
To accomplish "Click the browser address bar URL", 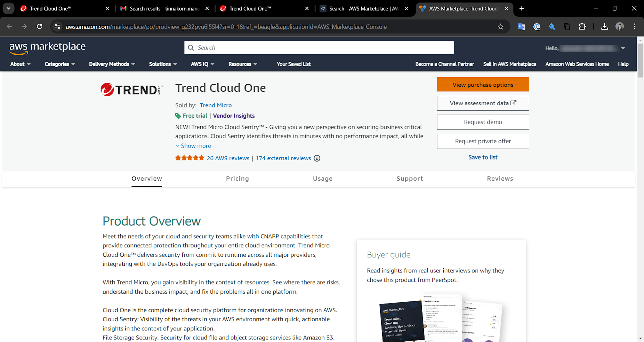I will [226, 27].
